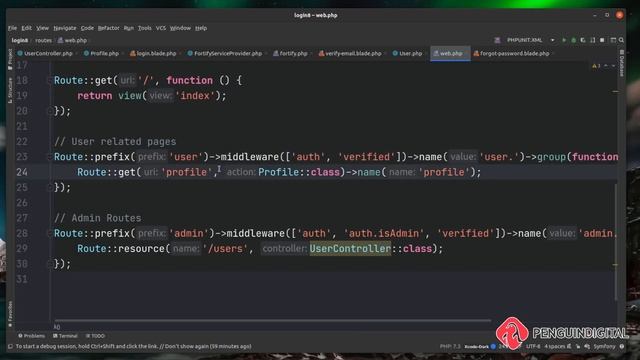This screenshot has height=360, width=640.
Task: Click 'profile' string after uri on line 24
Action: pos(187,172)
